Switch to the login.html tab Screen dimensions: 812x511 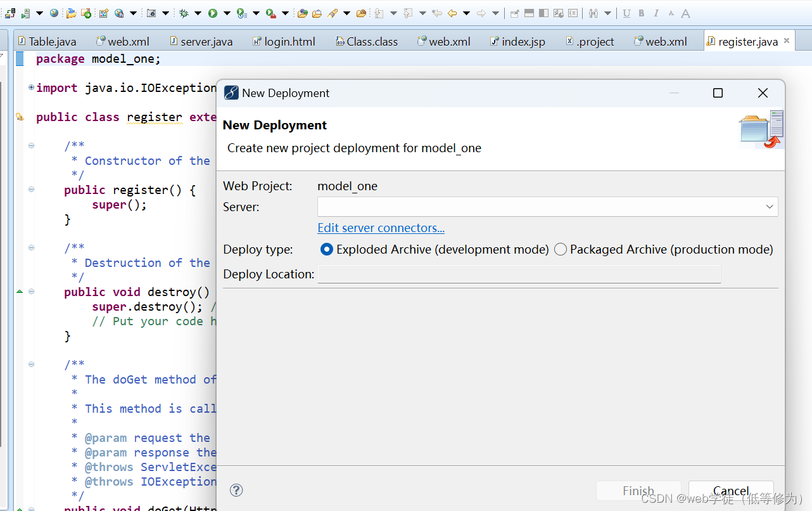[x=284, y=41]
